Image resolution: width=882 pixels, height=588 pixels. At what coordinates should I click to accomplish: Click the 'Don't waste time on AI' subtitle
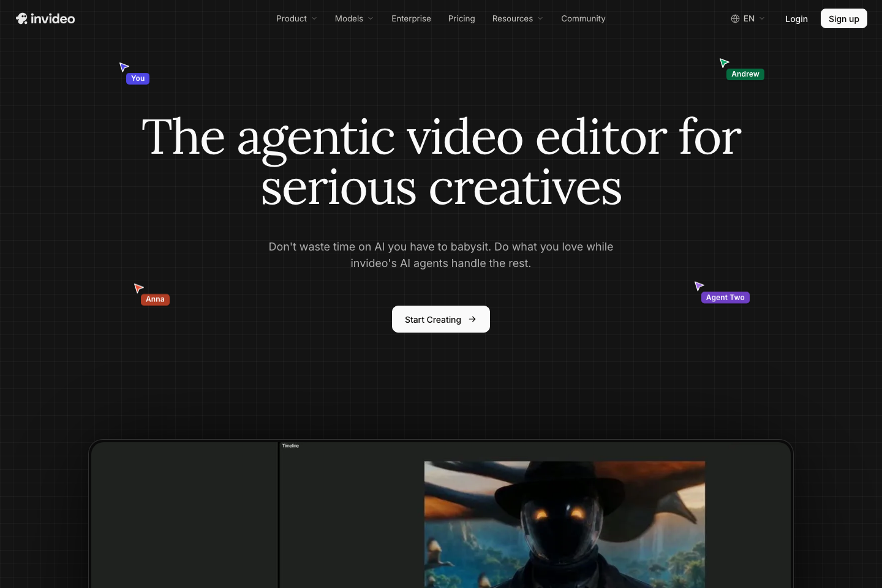tap(441, 255)
